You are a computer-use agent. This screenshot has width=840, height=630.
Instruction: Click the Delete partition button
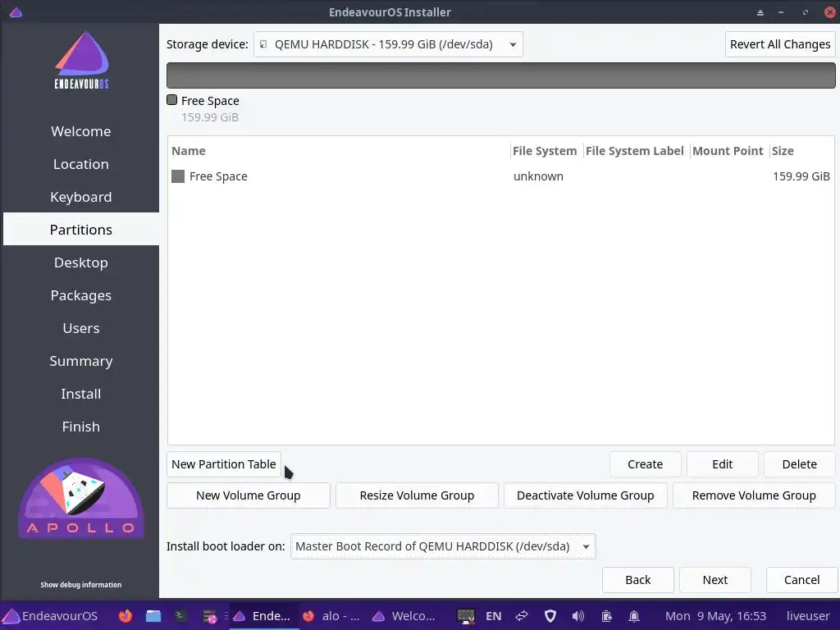click(799, 464)
